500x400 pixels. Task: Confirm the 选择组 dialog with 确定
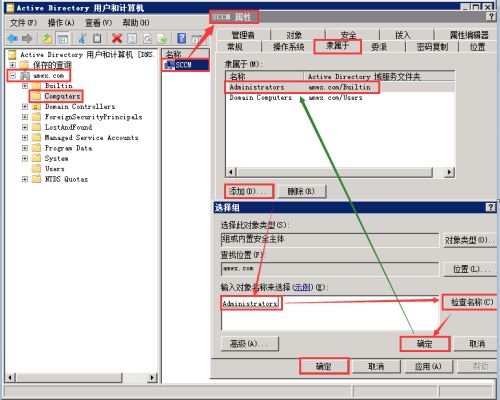click(x=425, y=344)
